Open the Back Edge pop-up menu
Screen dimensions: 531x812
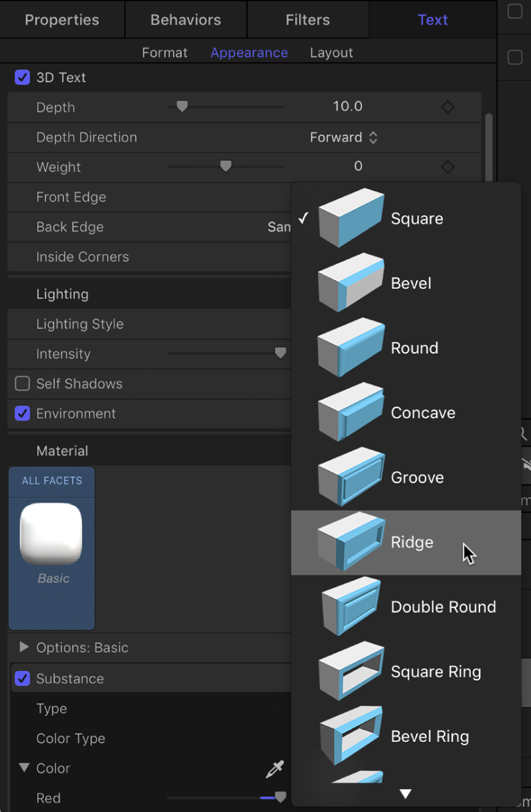pos(279,227)
